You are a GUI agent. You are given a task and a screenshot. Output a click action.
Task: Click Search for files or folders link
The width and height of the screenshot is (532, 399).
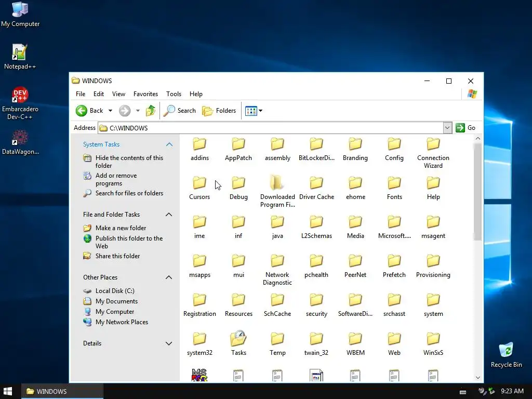124,193
